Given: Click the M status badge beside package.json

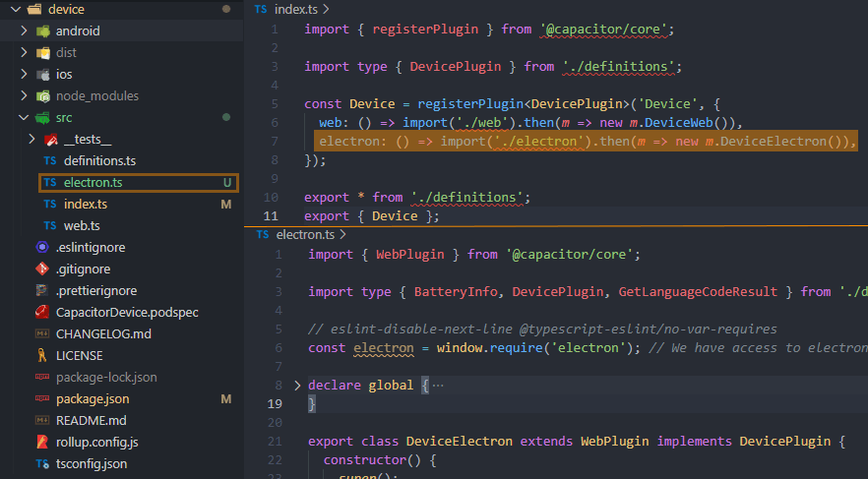Looking at the screenshot, I should pyautogui.click(x=226, y=398).
